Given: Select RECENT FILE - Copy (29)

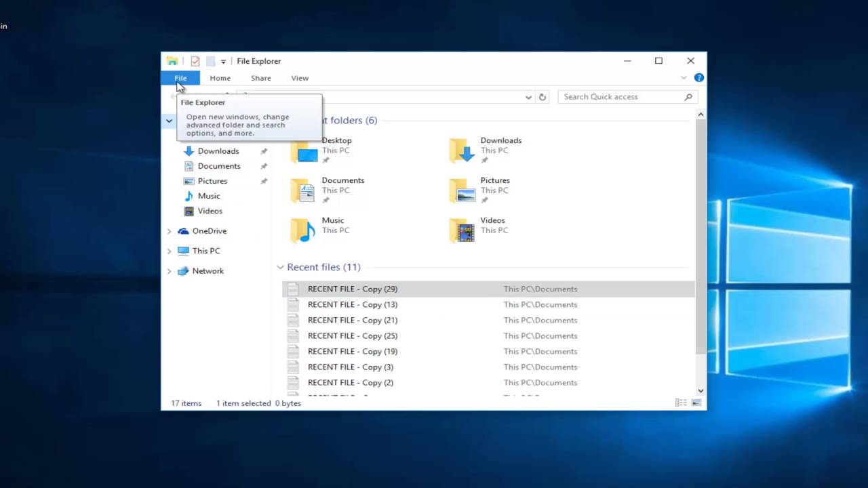Looking at the screenshot, I should 488,289.
